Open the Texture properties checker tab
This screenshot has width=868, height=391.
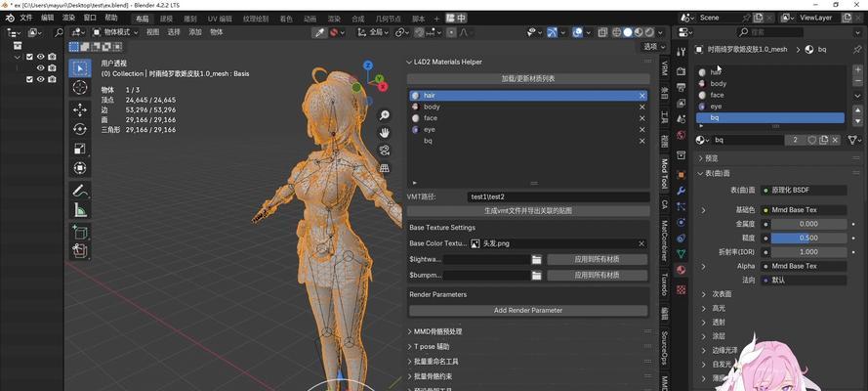click(x=682, y=289)
